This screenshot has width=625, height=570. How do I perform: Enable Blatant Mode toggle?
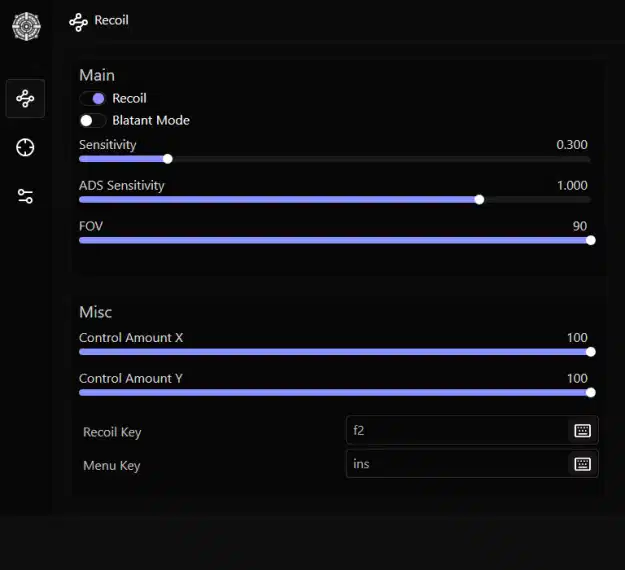(93, 120)
